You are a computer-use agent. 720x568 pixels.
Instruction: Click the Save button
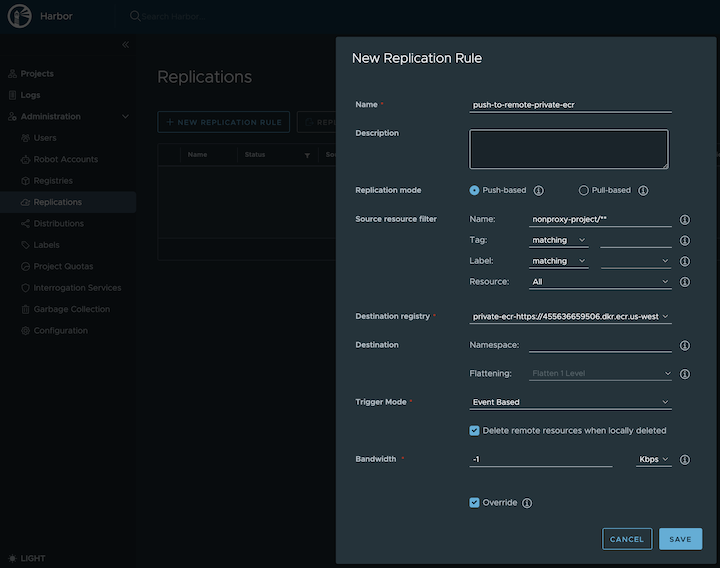(x=680, y=539)
